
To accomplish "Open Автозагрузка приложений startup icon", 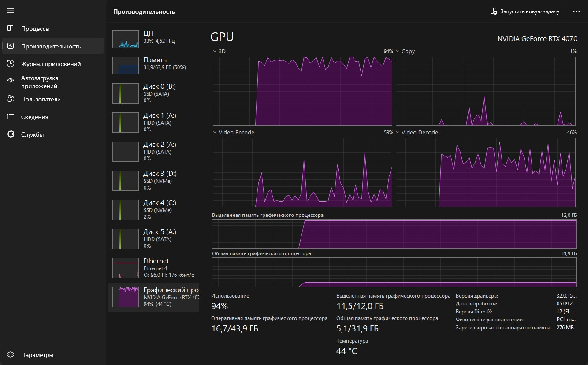I will tap(11, 82).
